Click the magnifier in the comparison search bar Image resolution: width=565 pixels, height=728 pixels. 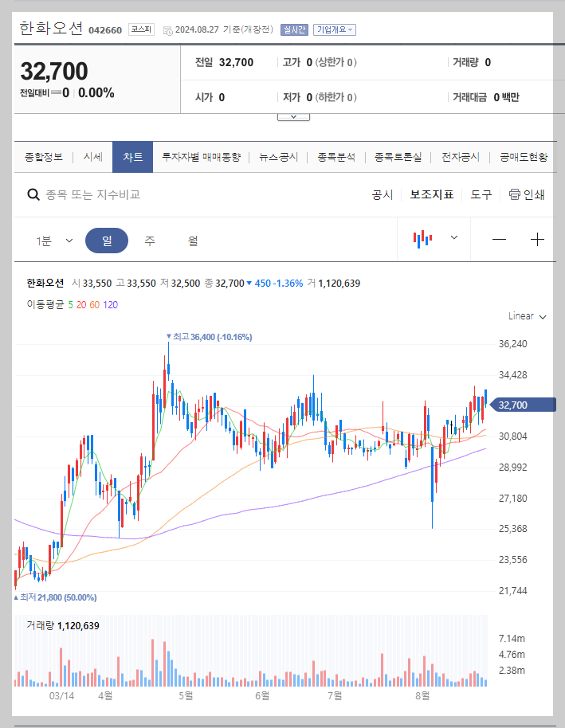(33, 194)
